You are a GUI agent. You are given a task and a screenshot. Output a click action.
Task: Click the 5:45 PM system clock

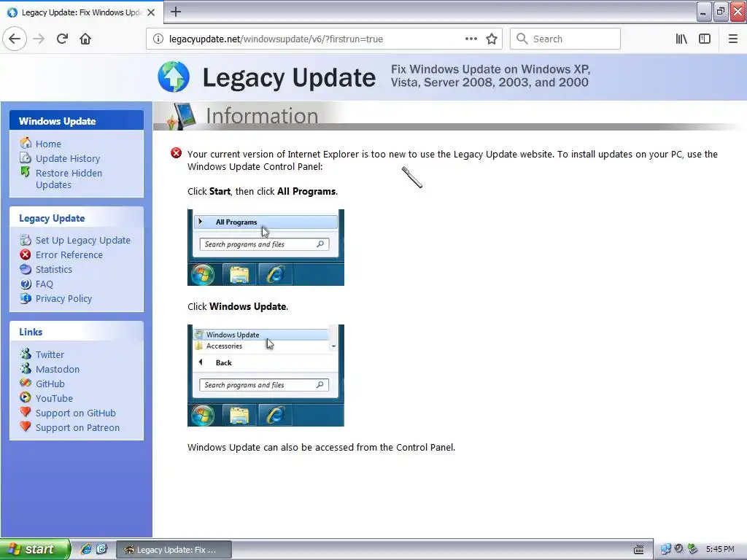click(720, 549)
